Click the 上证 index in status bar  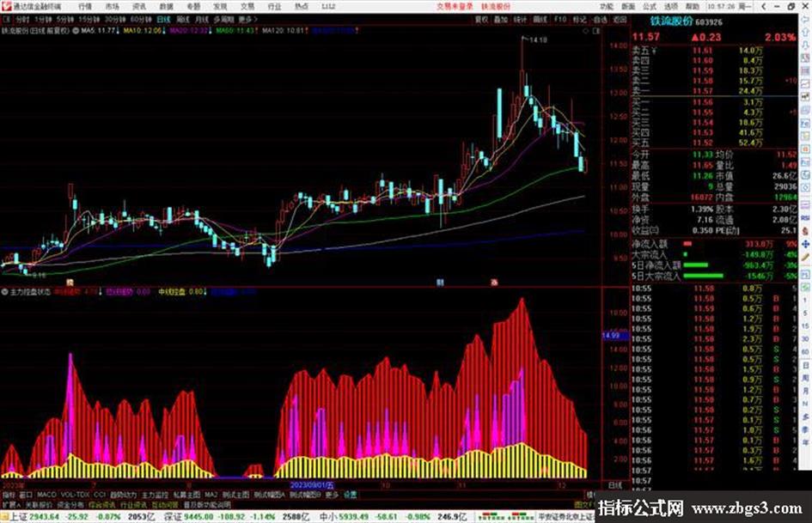(x=17, y=517)
